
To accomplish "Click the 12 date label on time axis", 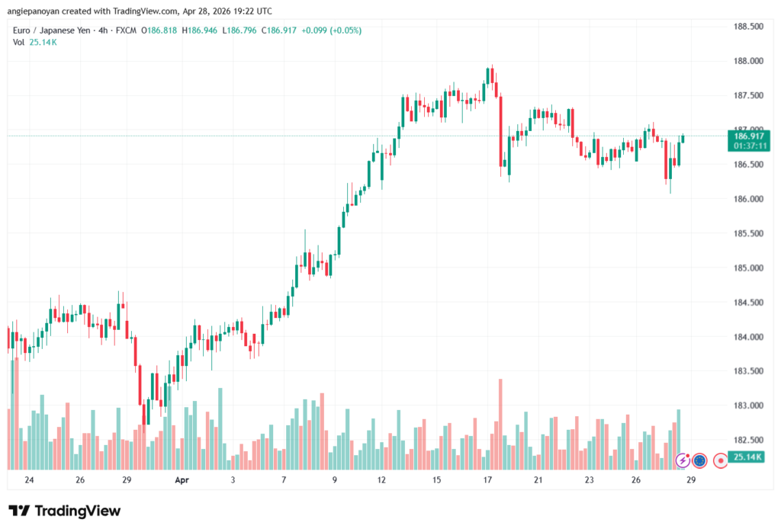I will pos(382,480).
